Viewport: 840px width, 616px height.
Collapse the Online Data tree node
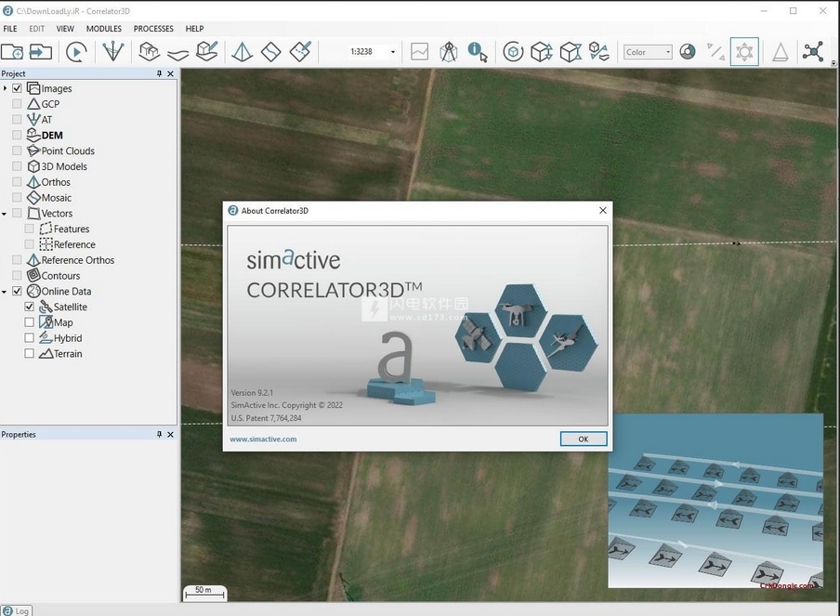5,292
